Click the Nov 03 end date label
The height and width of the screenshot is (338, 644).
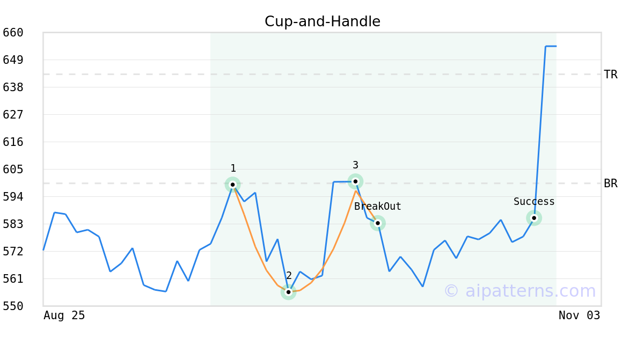point(579,315)
